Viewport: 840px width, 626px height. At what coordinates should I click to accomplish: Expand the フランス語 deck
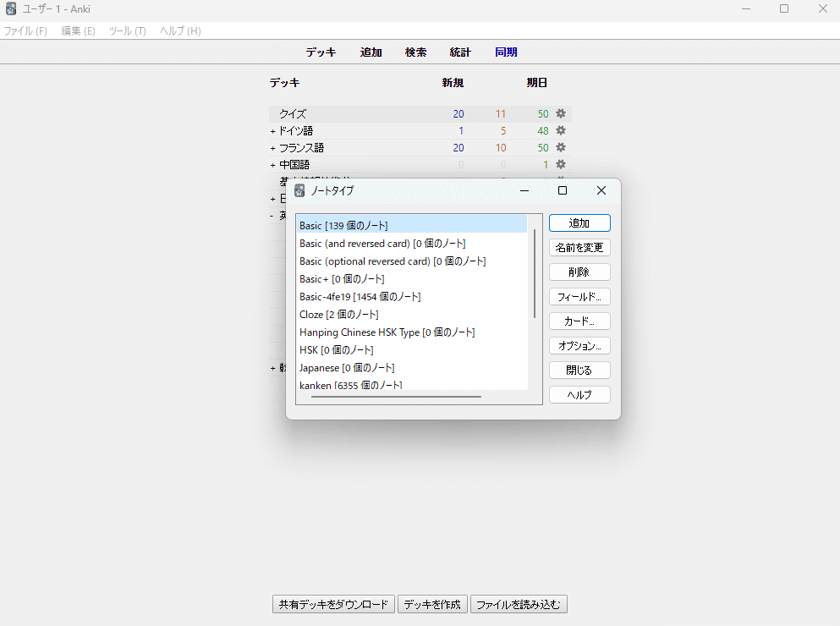[272, 148]
